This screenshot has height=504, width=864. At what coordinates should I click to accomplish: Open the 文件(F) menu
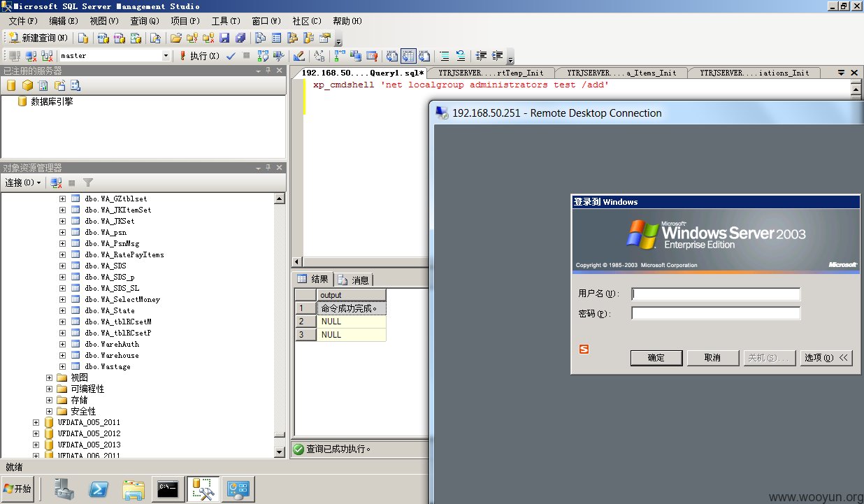23,21
